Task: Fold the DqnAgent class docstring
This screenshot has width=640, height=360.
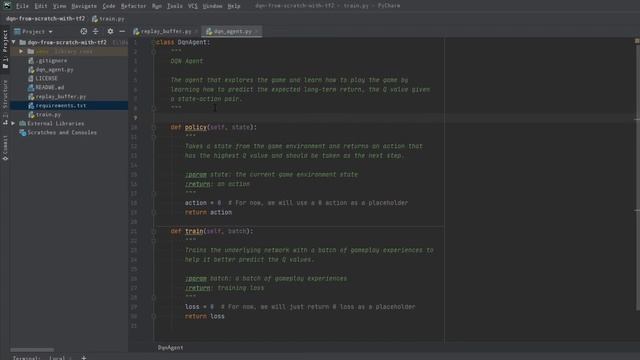Action: click(x=154, y=52)
